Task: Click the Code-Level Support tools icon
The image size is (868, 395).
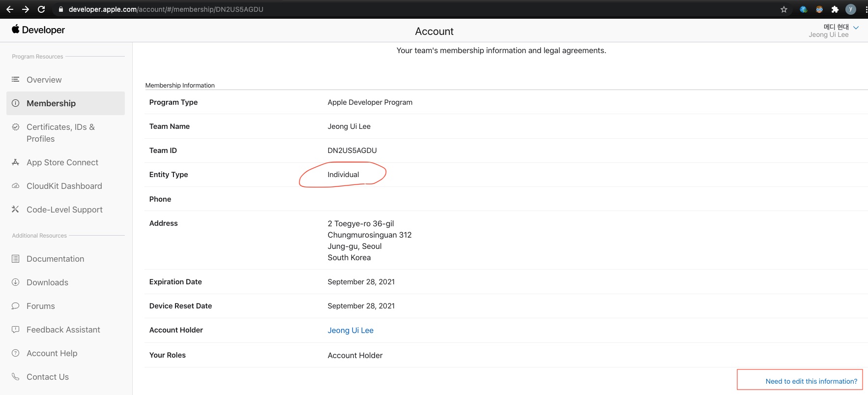Action: [16, 210]
